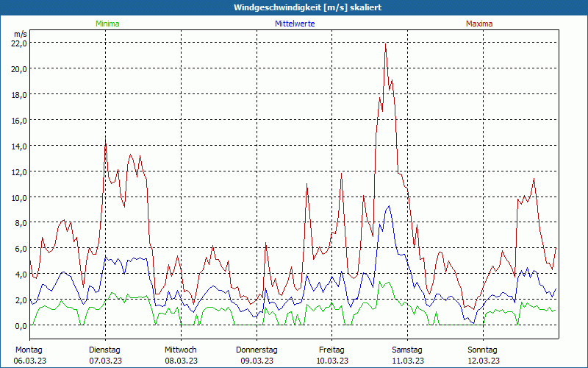Click the 10,0 y-axis value
The width and height of the screenshot is (588, 368).
(19, 197)
